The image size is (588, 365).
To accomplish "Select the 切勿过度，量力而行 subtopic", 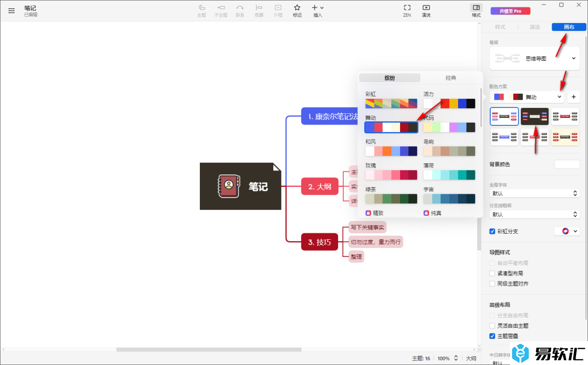I will pos(376,242).
